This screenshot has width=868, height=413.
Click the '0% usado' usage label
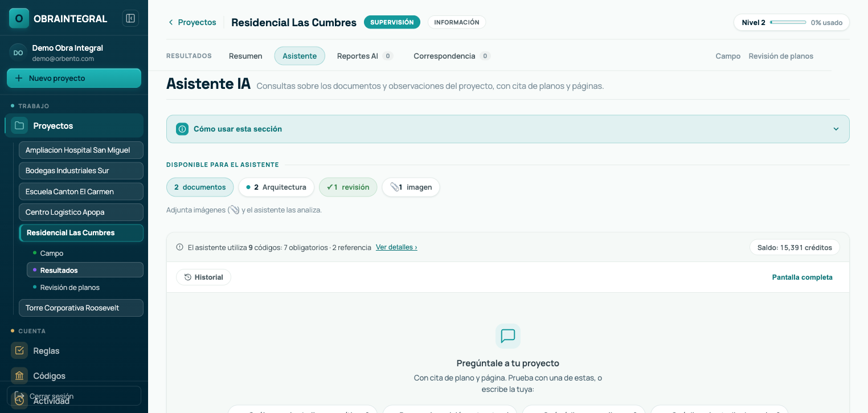pos(827,23)
